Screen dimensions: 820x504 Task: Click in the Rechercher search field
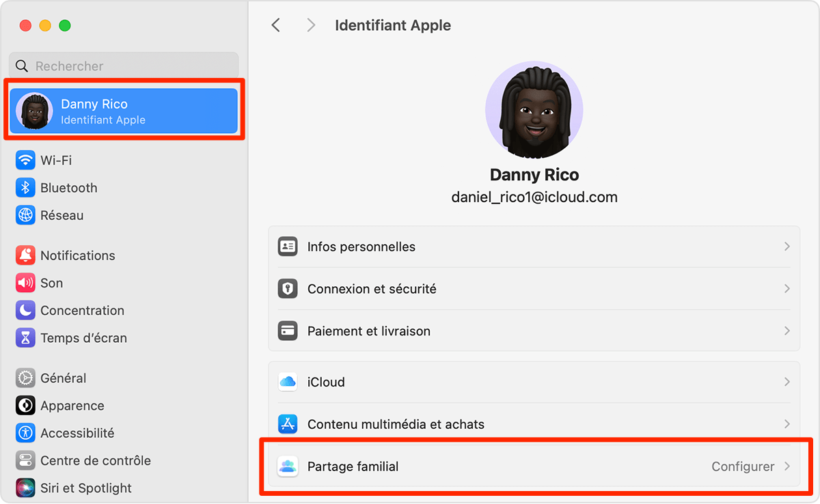coord(124,66)
